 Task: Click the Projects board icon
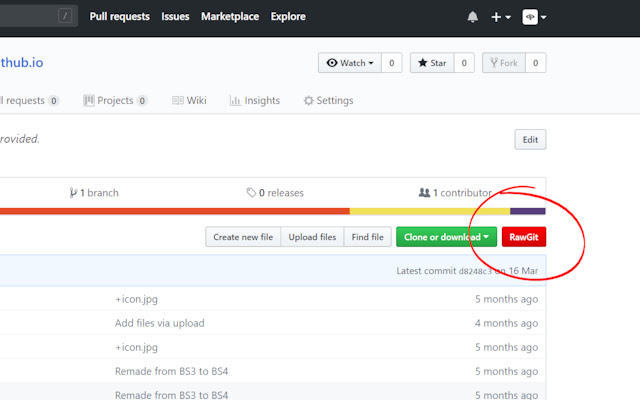point(88,100)
